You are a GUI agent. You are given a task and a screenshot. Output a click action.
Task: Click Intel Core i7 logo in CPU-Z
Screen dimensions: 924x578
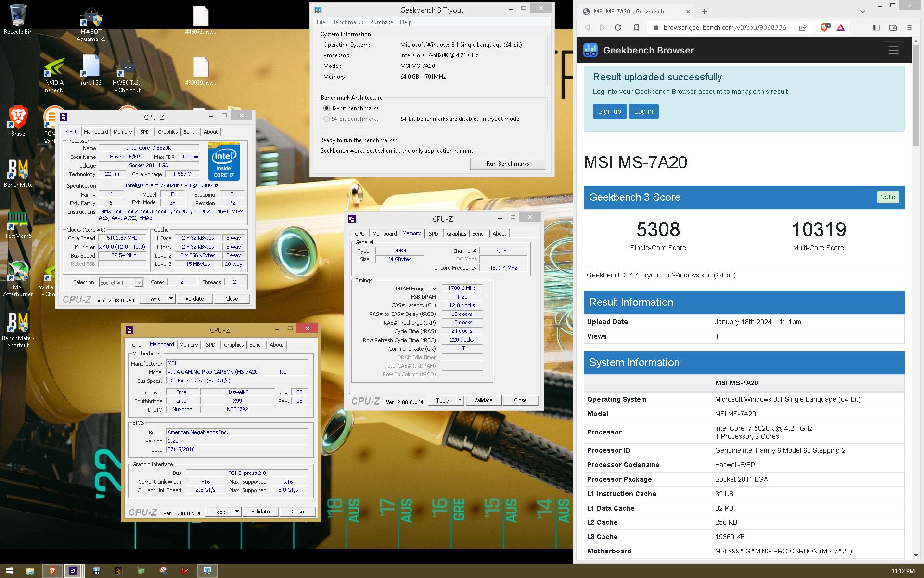pyautogui.click(x=224, y=161)
